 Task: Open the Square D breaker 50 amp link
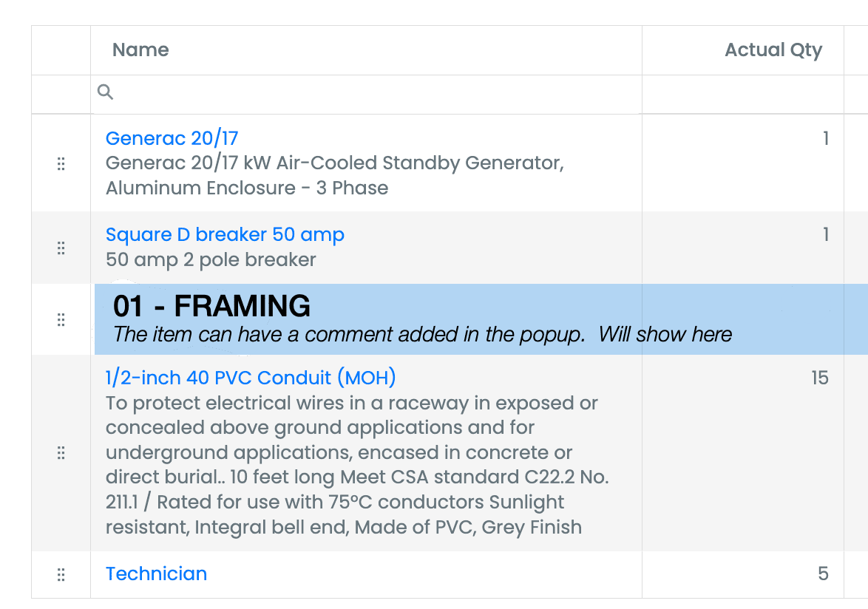pos(226,234)
